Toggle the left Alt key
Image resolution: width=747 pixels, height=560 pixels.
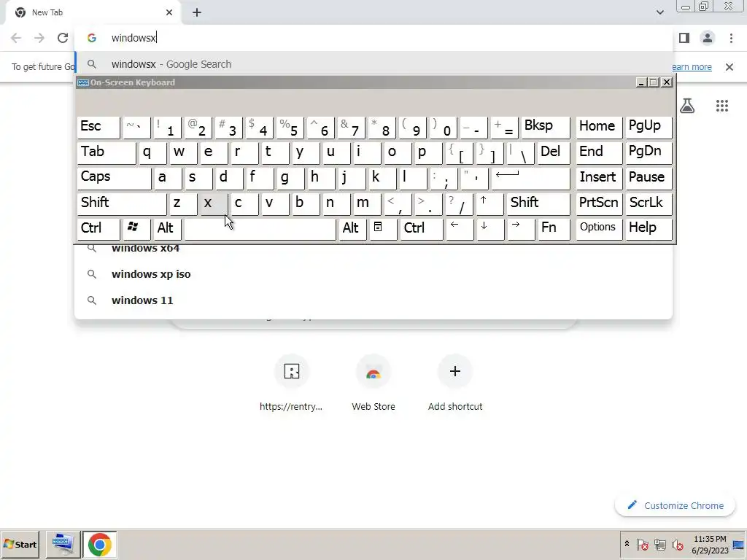(167, 229)
